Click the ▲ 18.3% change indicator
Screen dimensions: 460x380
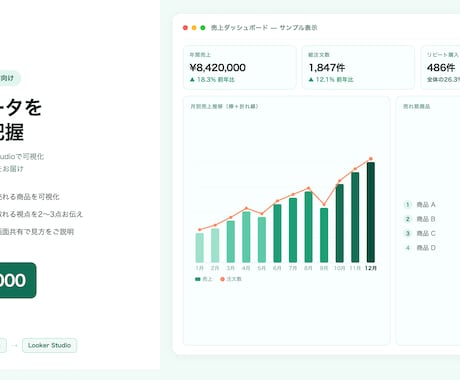[x=212, y=79]
